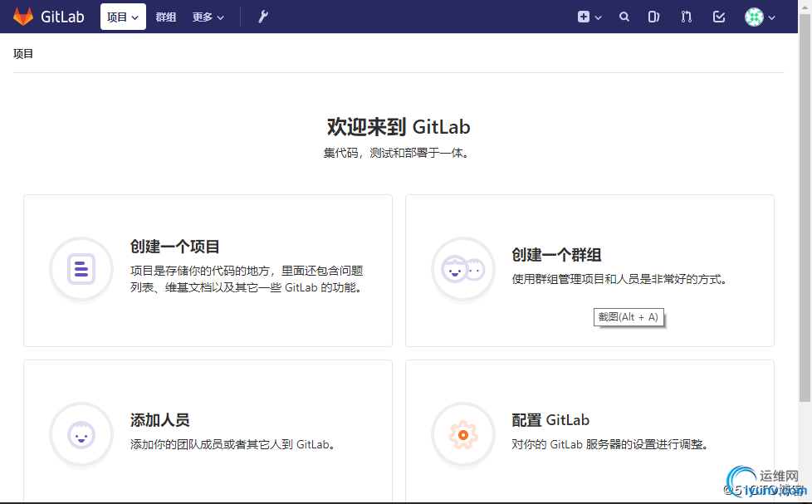Go to the 群组 menu item
Image resolution: width=812 pixels, height=504 pixels.
166,17
